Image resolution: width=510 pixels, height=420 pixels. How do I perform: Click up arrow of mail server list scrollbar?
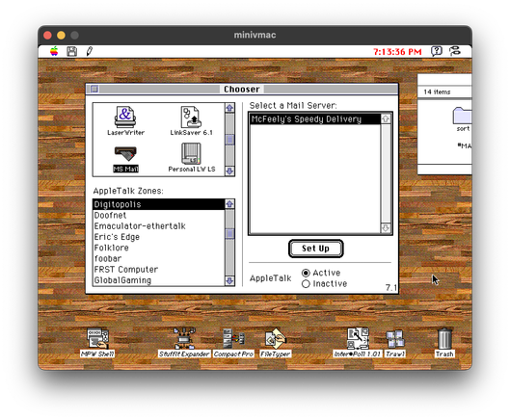pyautogui.click(x=386, y=118)
